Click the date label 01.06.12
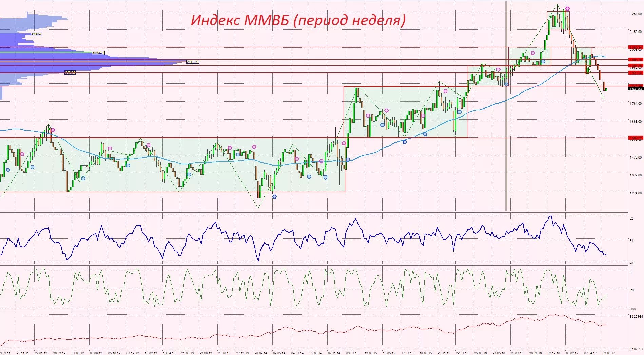Image resolution: width=644 pixels, height=355 pixels. (78, 353)
